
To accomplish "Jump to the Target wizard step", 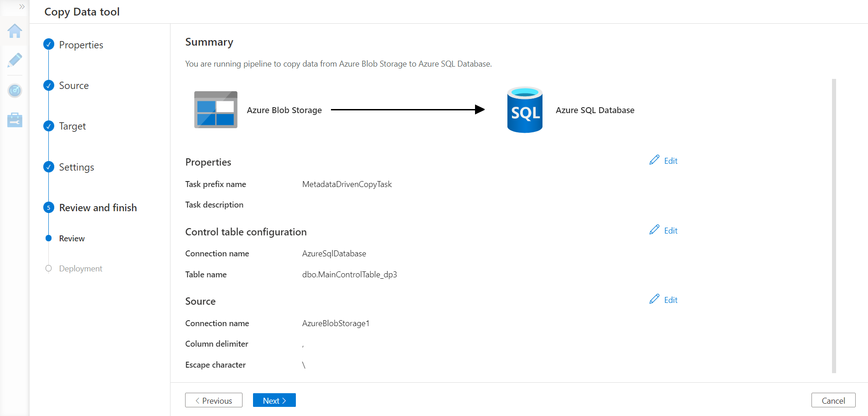I will coord(72,126).
